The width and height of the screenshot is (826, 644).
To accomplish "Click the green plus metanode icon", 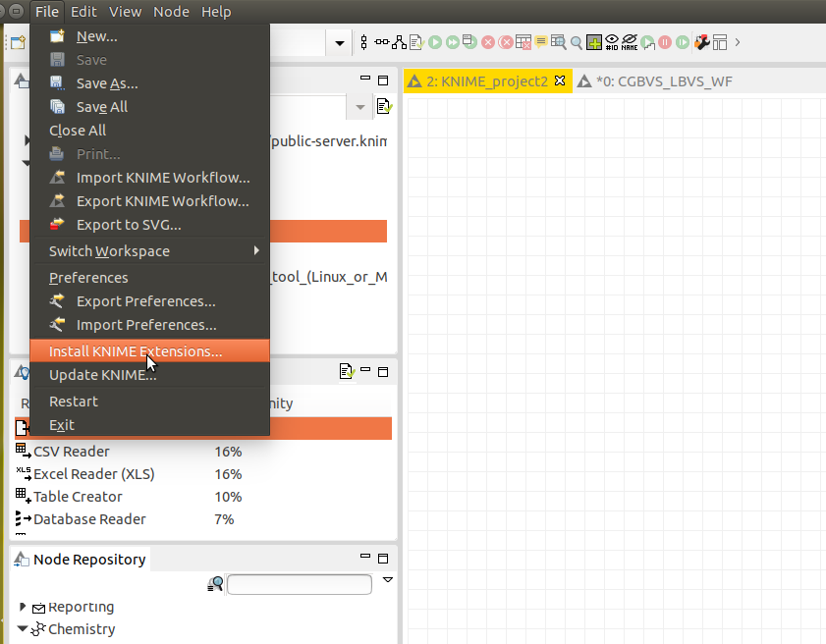I will [593, 42].
